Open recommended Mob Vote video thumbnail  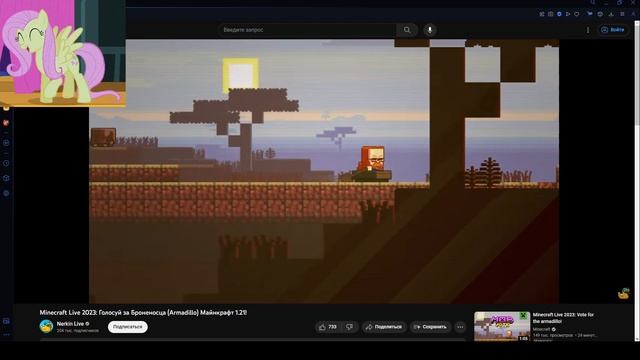pyautogui.click(x=502, y=326)
